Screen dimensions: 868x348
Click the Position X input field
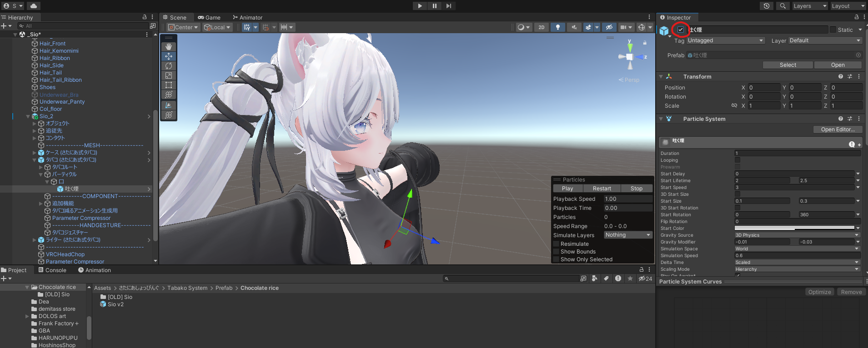[764, 88]
